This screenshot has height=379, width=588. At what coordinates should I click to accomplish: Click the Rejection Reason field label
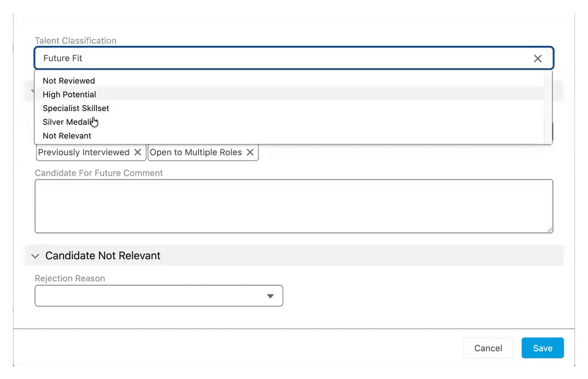click(70, 278)
